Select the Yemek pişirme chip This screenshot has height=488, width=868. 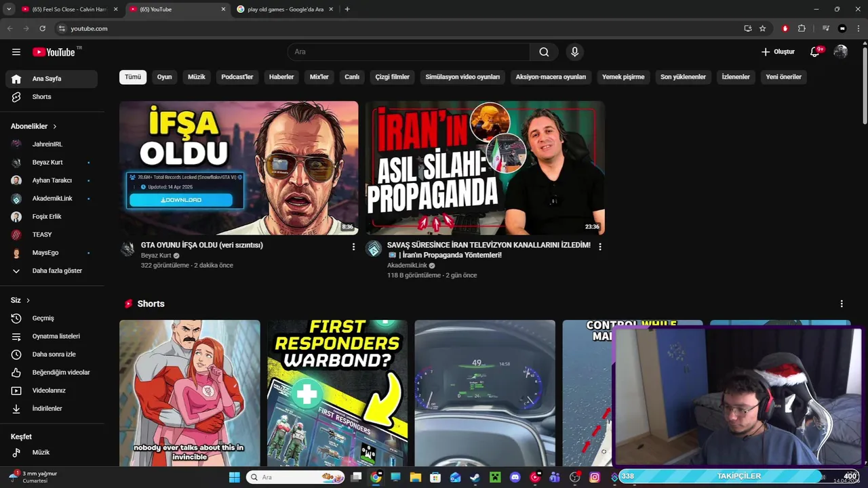tap(623, 77)
